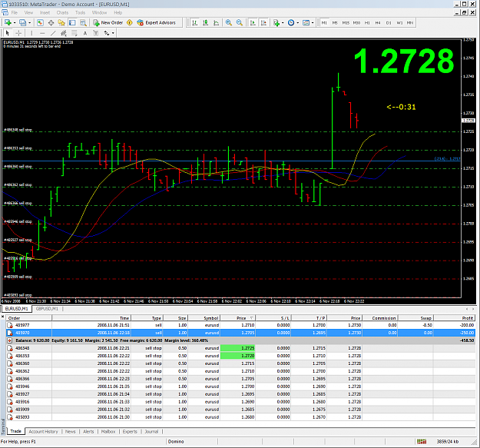Switch to M1 timeframe
The height and width of the screenshot is (448, 480).
324,22
